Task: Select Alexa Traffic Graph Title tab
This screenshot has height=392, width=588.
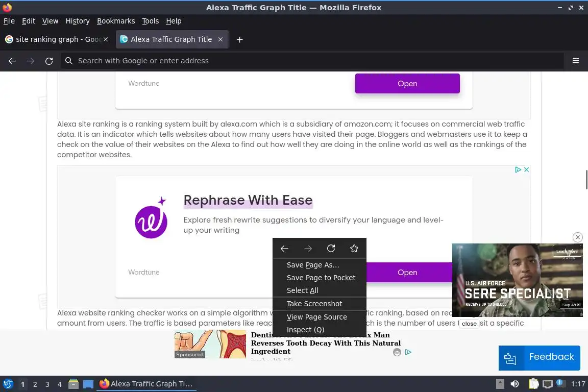Action: 171,39
